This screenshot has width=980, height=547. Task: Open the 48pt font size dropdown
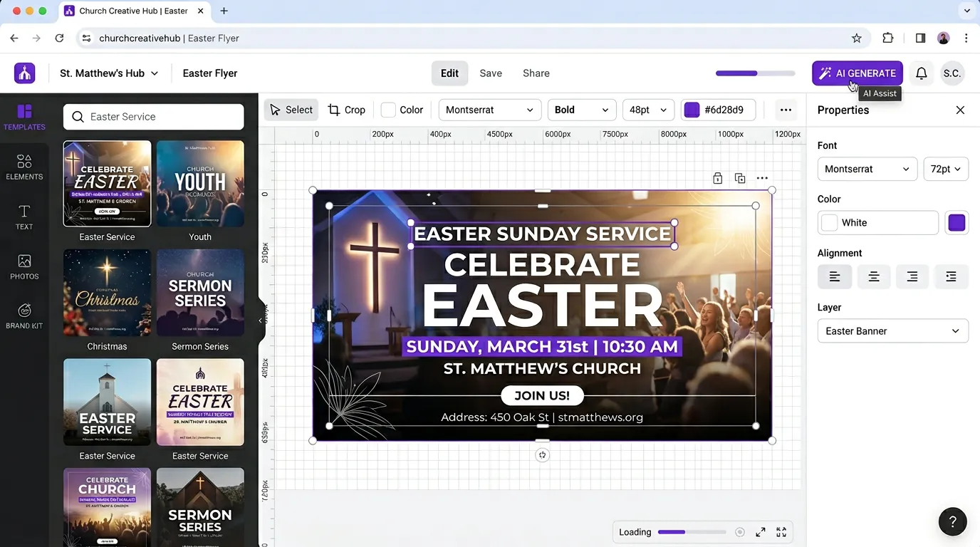[x=648, y=110]
